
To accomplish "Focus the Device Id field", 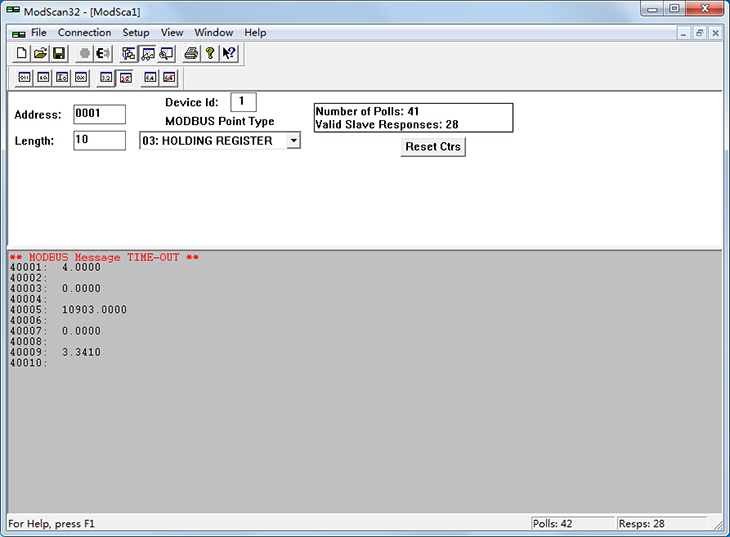I will tap(243, 102).
